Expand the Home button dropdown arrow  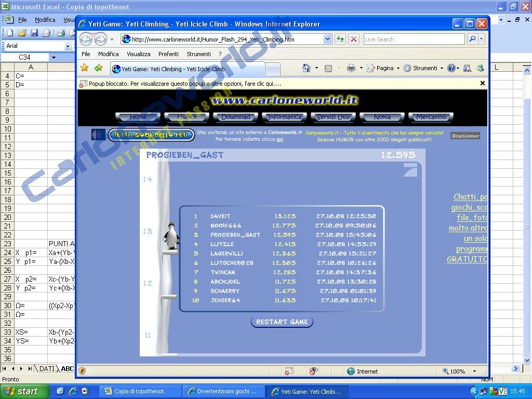pyautogui.click(x=316, y=68)
